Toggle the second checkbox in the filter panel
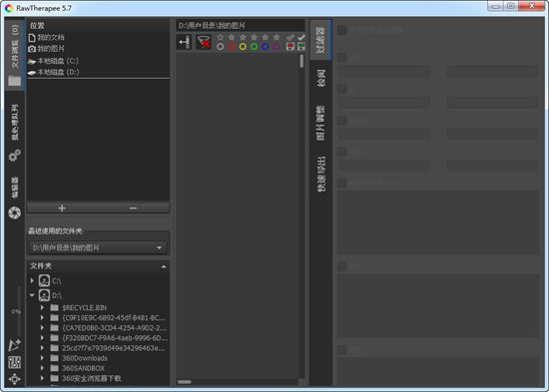Image resolution: width=549 pixels, height=392 pixels. 342,58
